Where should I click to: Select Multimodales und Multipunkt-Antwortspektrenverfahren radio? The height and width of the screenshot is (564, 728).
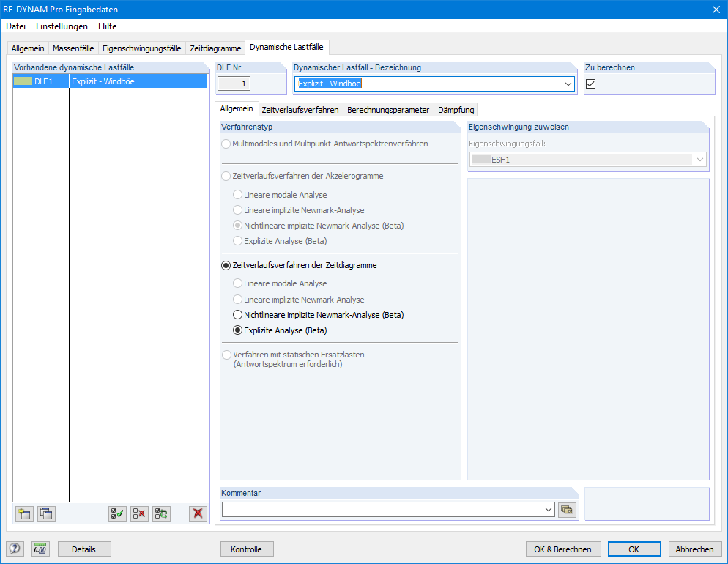(226, 144)
